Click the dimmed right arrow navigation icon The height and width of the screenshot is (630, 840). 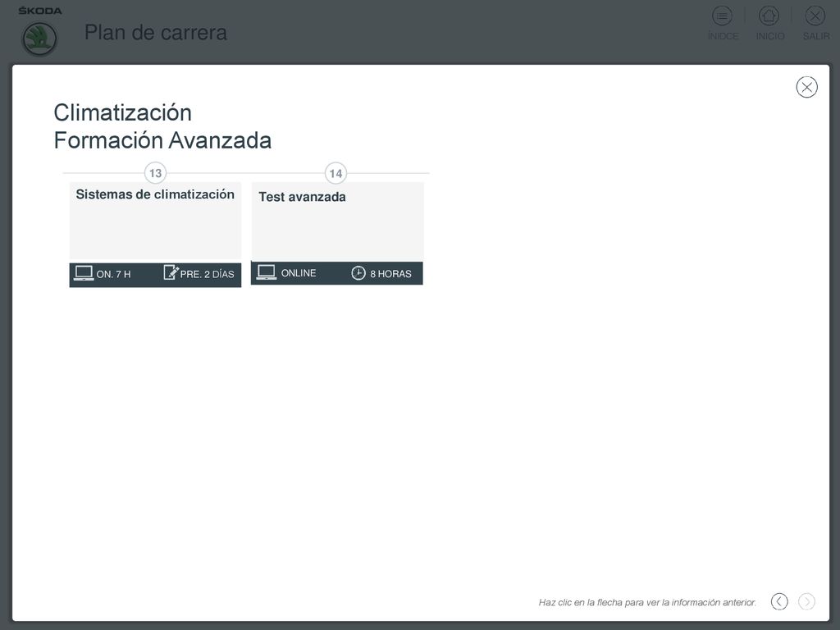tap(806, 601)
